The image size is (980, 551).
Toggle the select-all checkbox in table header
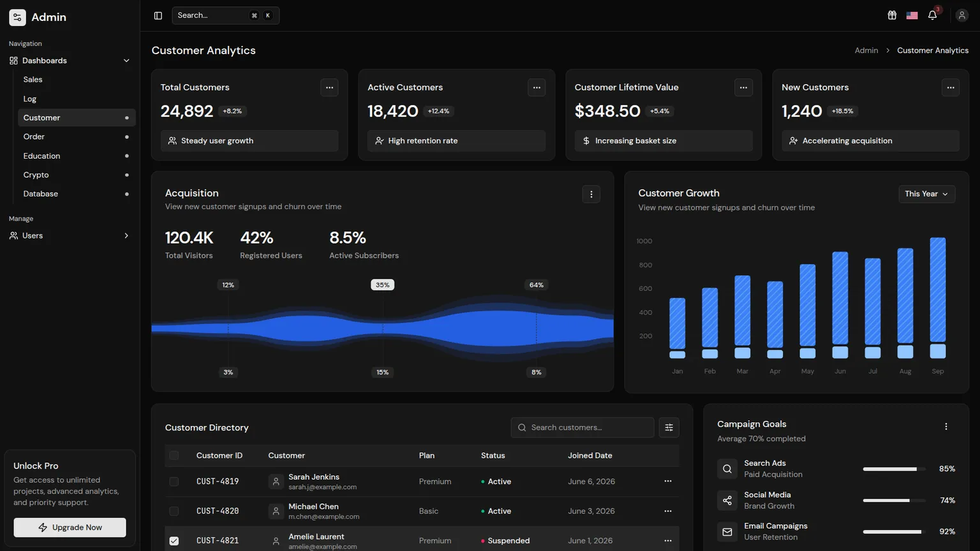[174, 455]
